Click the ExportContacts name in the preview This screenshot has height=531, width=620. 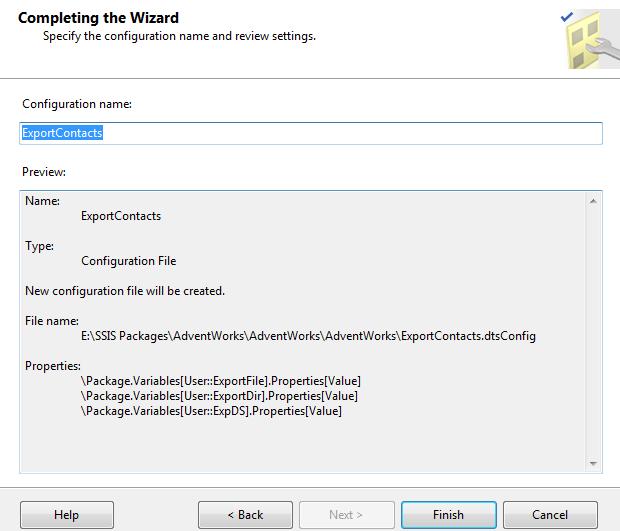[121, 216]
